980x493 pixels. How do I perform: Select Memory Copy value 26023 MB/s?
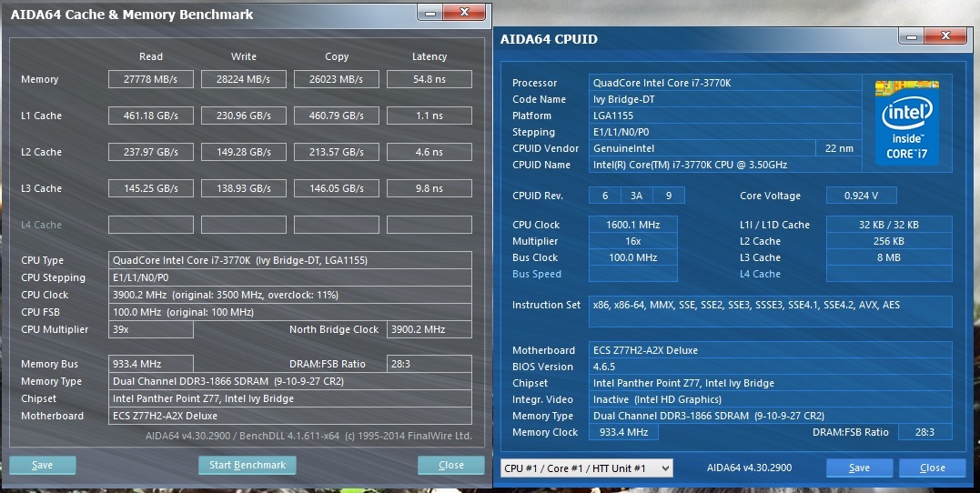pos(337,79)
